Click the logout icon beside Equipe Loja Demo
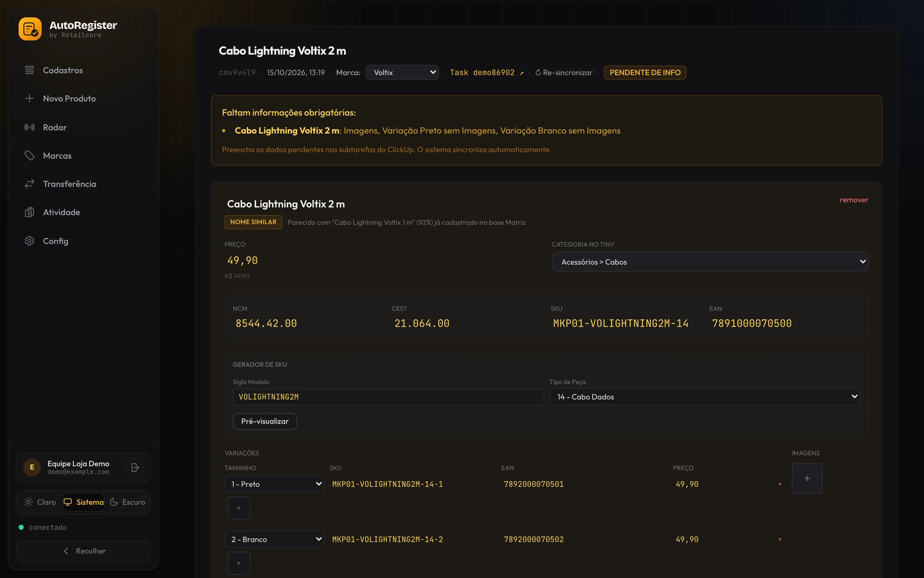Viewport: 924px width, 578px height. click(135, 468)
